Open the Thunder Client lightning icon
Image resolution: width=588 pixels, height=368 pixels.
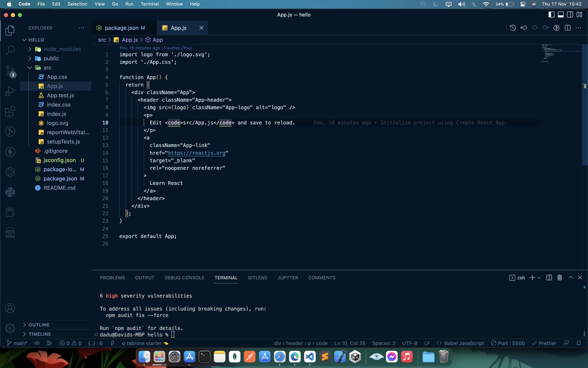tap(10, 152)
